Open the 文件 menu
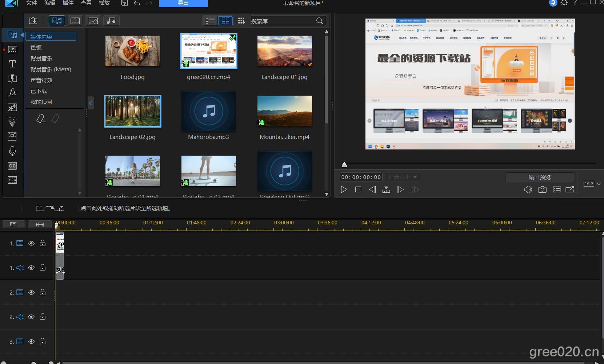 [32, 3]
